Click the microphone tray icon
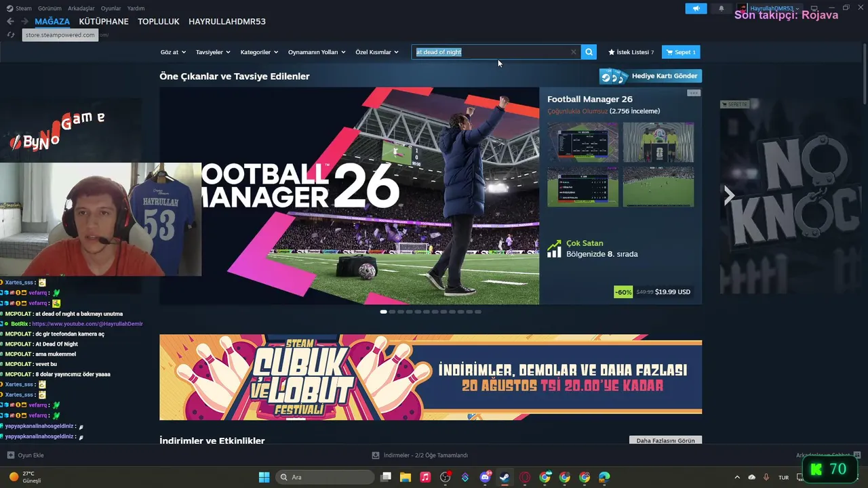Viewport: 868px width, 488px height. point(766,477)
